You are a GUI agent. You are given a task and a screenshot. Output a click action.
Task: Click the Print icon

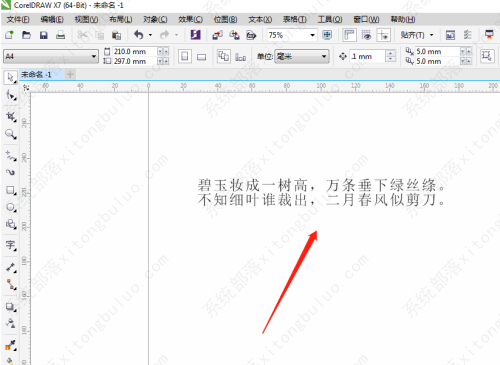click(x=61, y=35)
